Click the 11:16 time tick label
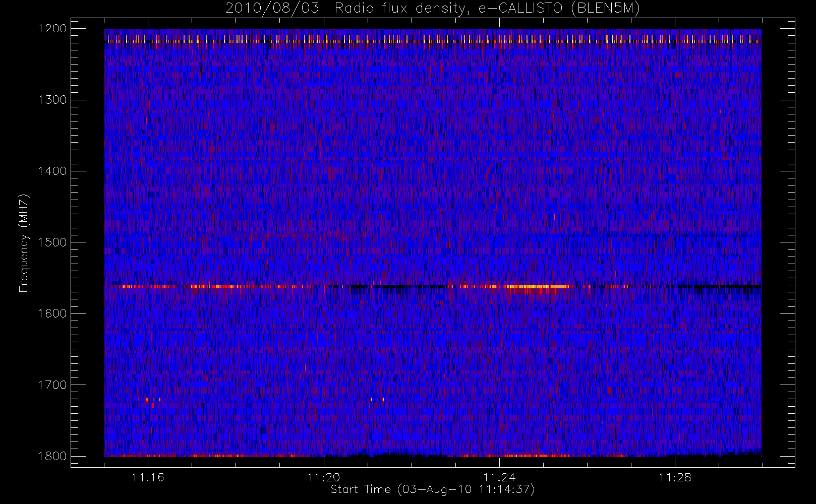The height and width of the screenshot is (504, 816). [x=148, y=477]
